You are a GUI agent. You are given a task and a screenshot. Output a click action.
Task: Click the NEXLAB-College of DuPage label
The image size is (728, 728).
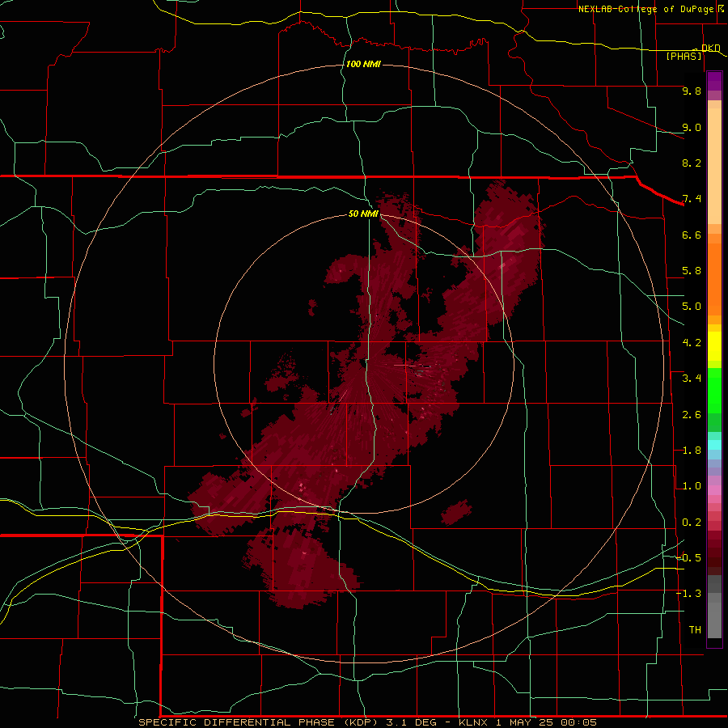click(x=645, y=9)
